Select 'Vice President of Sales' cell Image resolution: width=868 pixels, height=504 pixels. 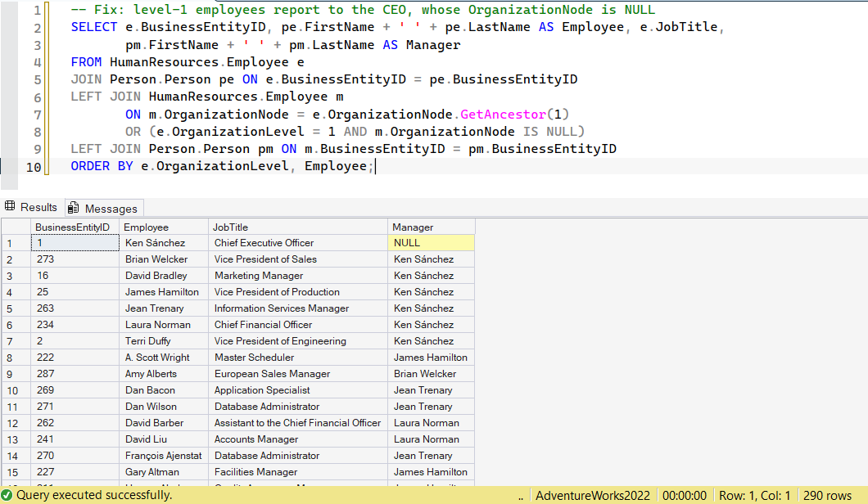point(298,259)
